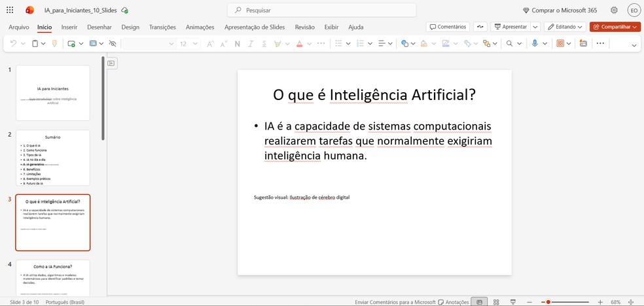
Task: Click the Pesquisar search box
Action: tap(321, 10)
